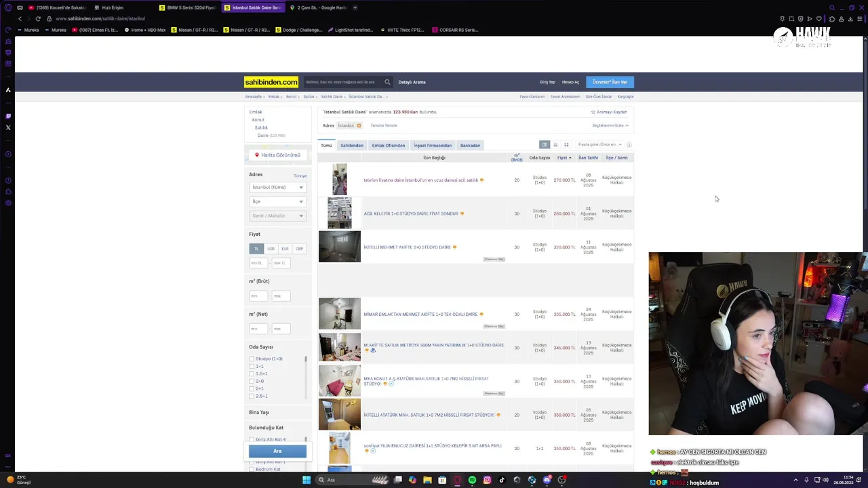This screenshot has width=868, height=488.
Task: Select the Emlak Ofisinden tab
Action: [x=389, y=145]
